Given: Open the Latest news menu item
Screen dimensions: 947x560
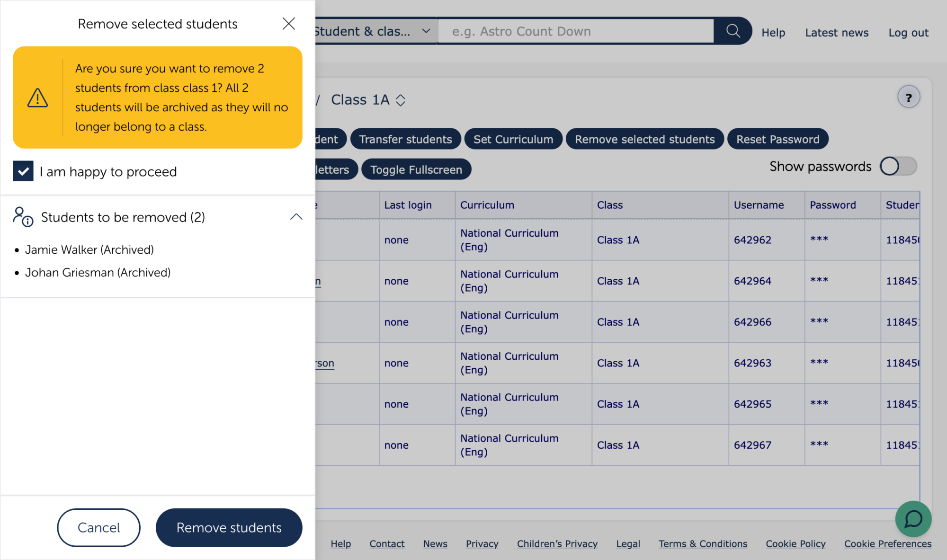Looking at the screenshot, I should tap(837, 33).
